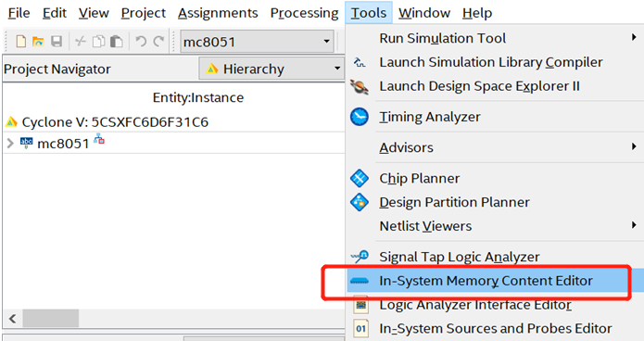644x341 pixels.
Task: Click the horizontal scrollbar left arrow
Action: tap(12, 319)
